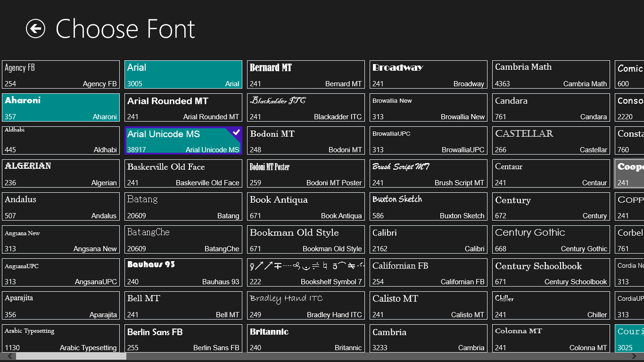The height and width of the screenshot is (362, 644).
Task: Click the horizontal scrollbar thumb
Action: click(x=71, y=357)
